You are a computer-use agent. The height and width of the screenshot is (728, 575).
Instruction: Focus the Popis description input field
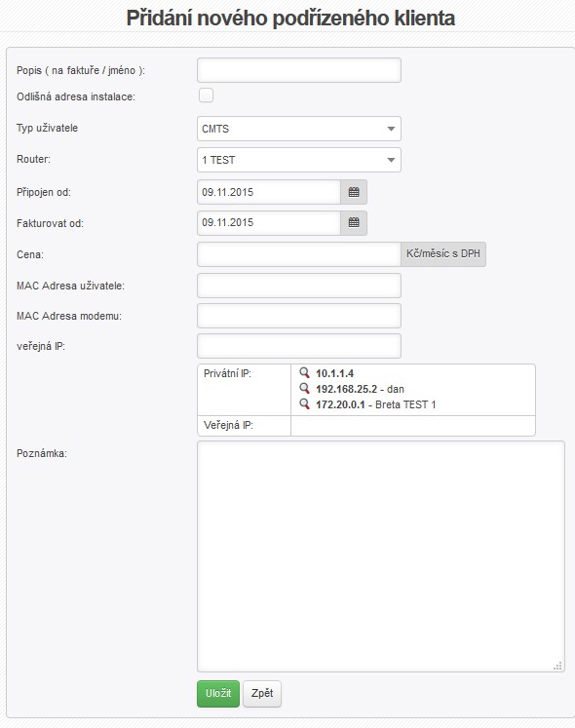click(299, 70)
